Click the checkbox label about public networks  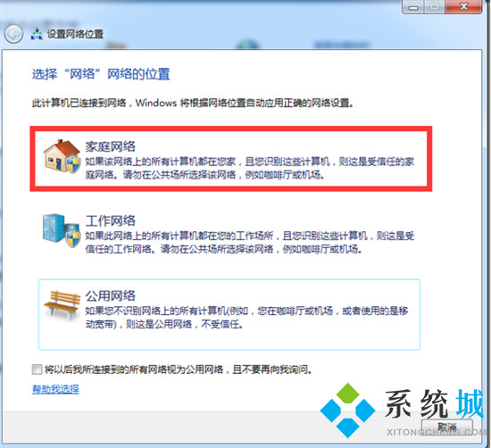click(x=179, y=369)
